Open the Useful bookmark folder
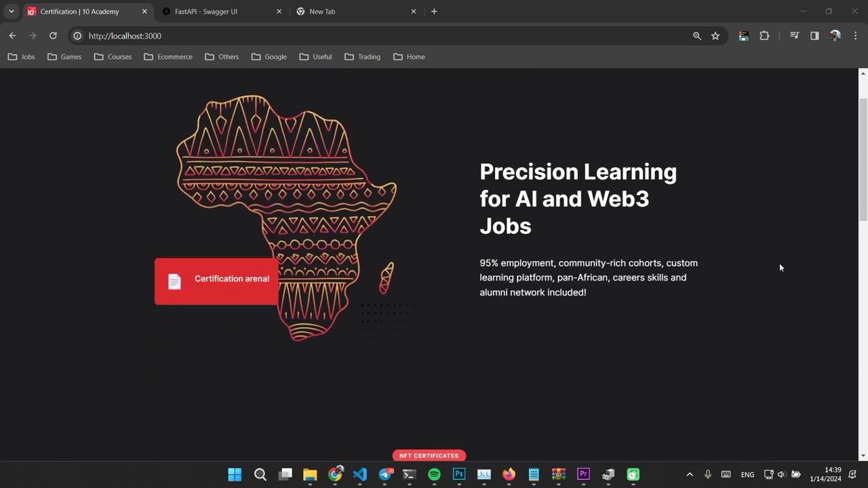The width and height of the screenshot is (868, 488). 315,57
